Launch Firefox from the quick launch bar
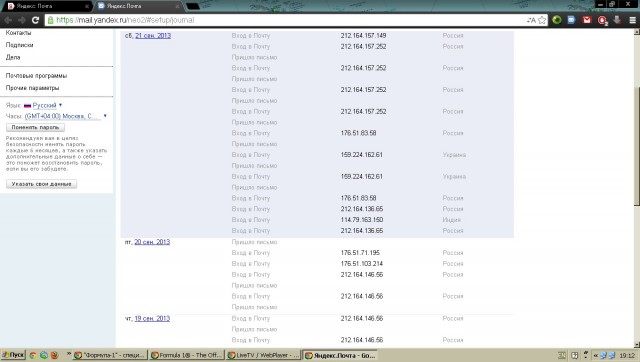The width and height of the screenshot is (640, 362). [x=54, y=355]
